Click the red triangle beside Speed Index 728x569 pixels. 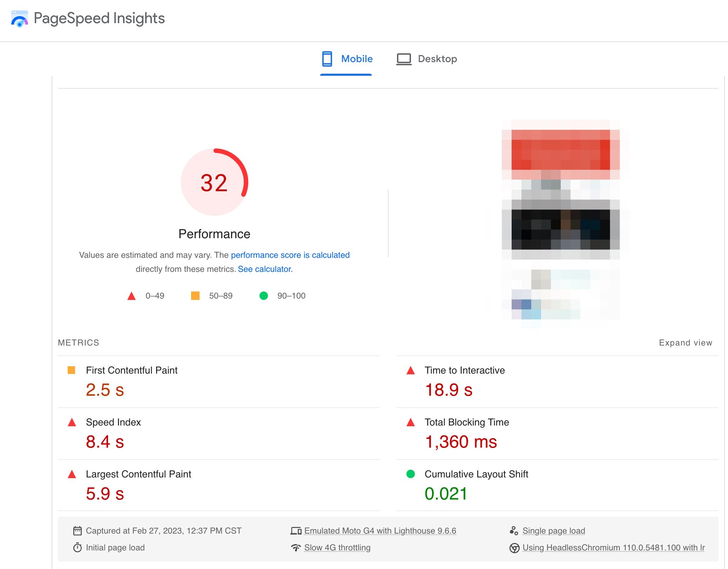[72, 422]
